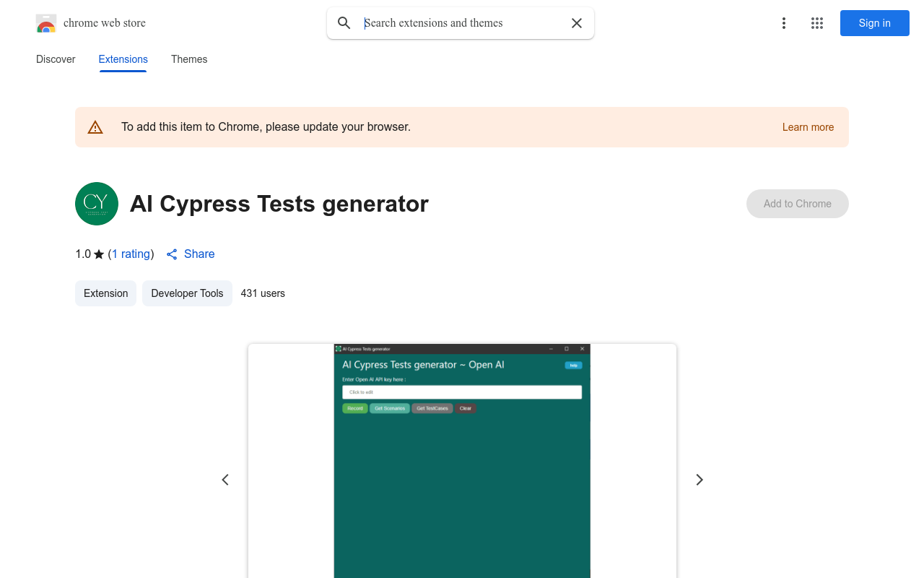924x578 pixels.
Task: Select the Extensions tab
Action: point(123,59)
